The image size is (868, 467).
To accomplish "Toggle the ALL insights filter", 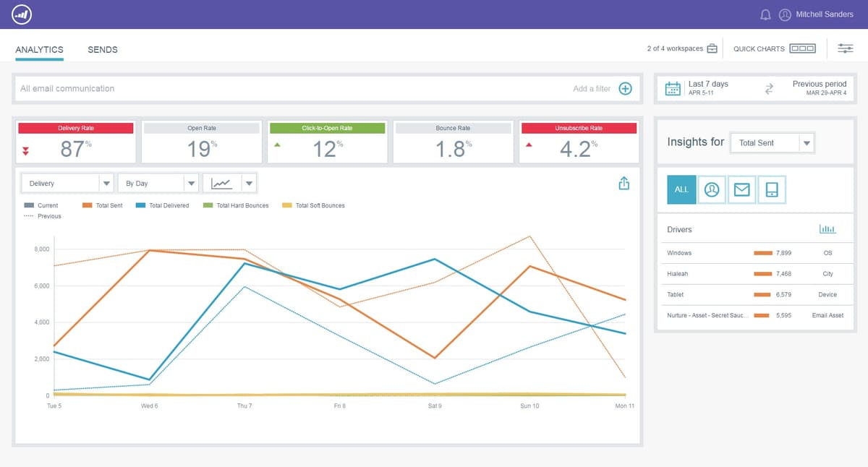I will click(681, 189).
